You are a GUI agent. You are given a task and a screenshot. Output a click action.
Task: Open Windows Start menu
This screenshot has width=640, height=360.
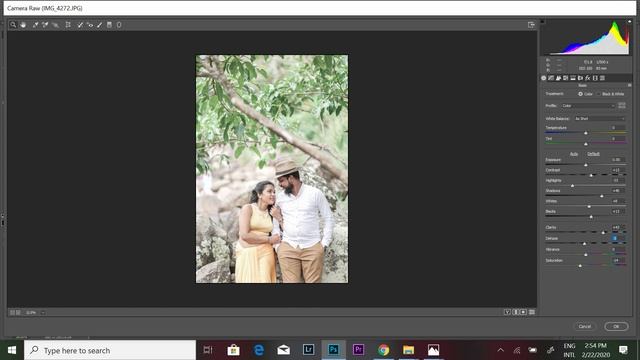pyautogui.click(x=12, y=350)
